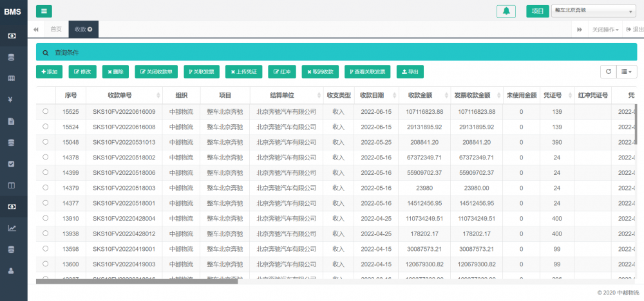Open the column visibility list dropdown
This screenshot has height=301, width=644.
627,71
